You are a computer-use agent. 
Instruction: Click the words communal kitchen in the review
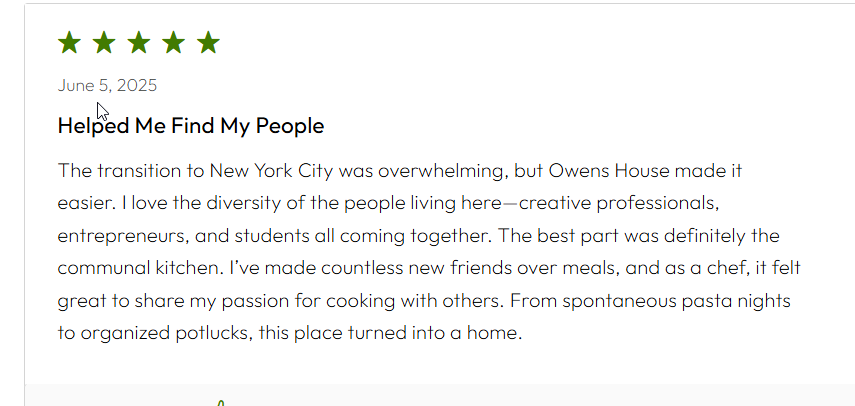140,268
